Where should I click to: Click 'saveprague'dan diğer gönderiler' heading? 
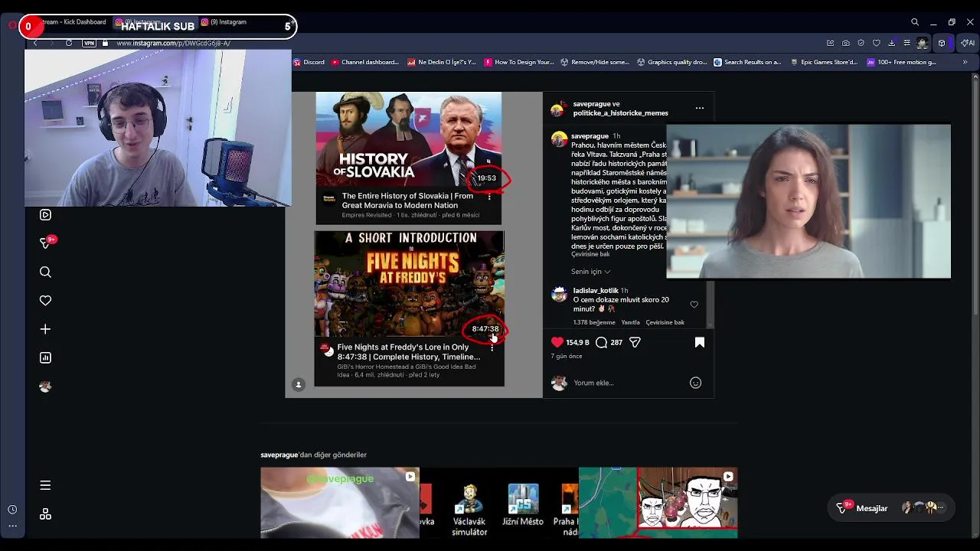(x=313, y=455)
